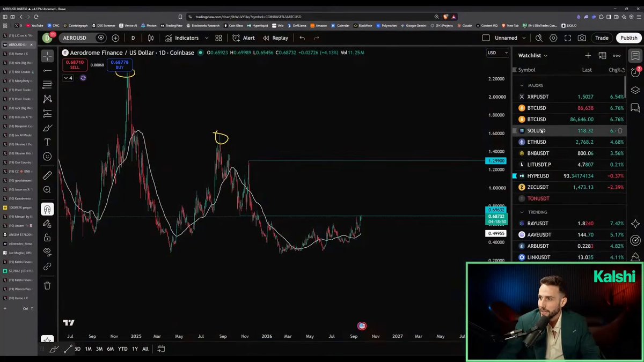Toggle keep drawing mode pencil-lock icon
This screenshot has height=362, width=644.
47,224
